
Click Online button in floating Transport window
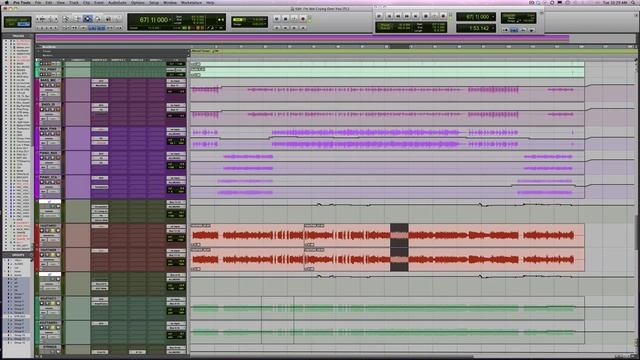coord(380,16)
